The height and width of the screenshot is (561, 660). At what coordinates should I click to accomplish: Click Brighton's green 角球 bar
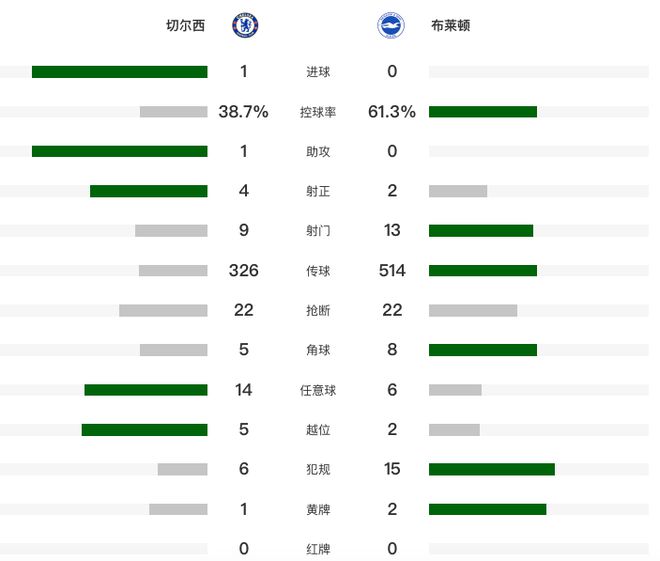click(x=483, y=350)
